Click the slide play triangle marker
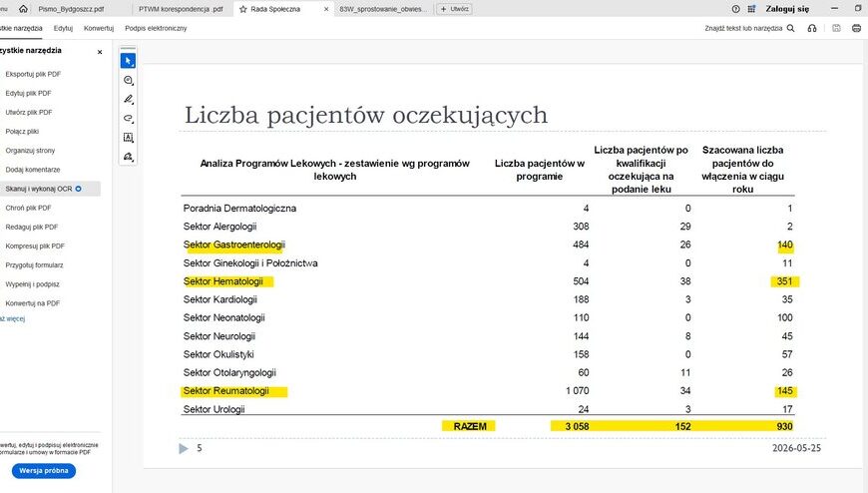The image size is (868, 493). pyautogui.click(x=184, y=448)
